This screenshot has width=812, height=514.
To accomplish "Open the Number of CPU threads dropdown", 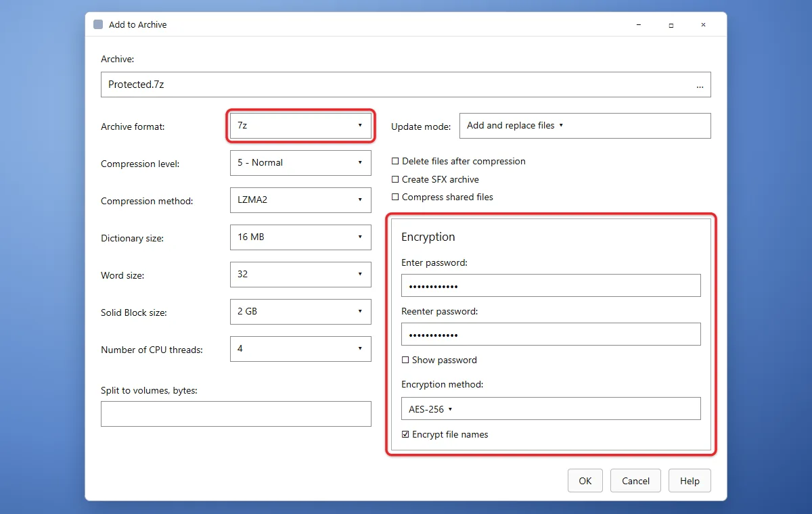I will coord(300,349).
